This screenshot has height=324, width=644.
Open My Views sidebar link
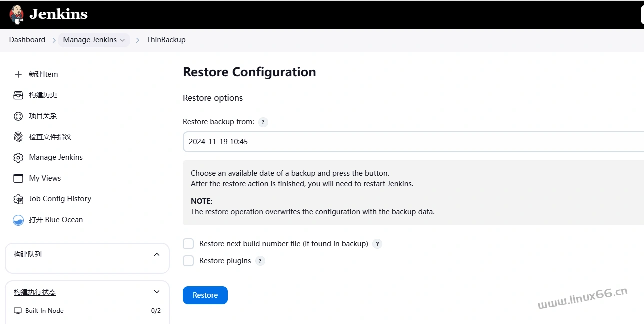[x=45, y=178]
